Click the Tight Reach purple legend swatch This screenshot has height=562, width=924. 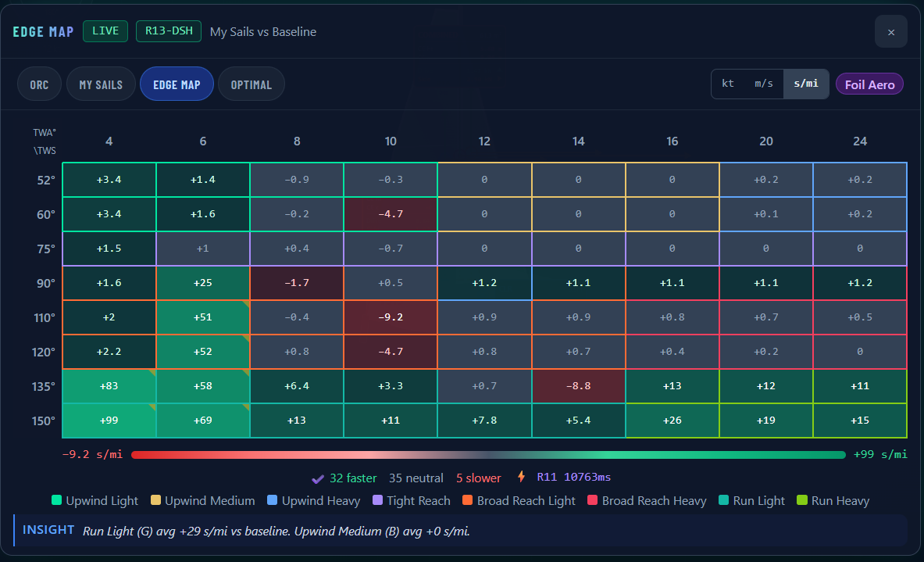click(378, 500)
